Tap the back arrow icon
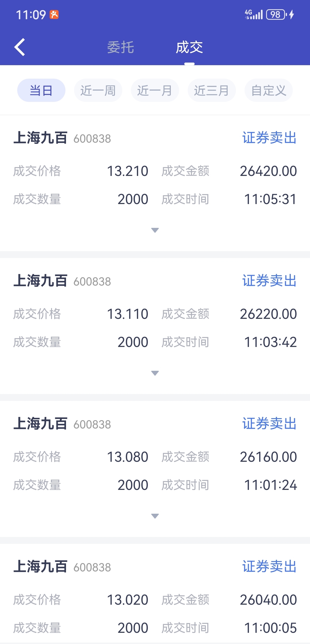Viewport: 310px width, 644px height. [20, 47]
